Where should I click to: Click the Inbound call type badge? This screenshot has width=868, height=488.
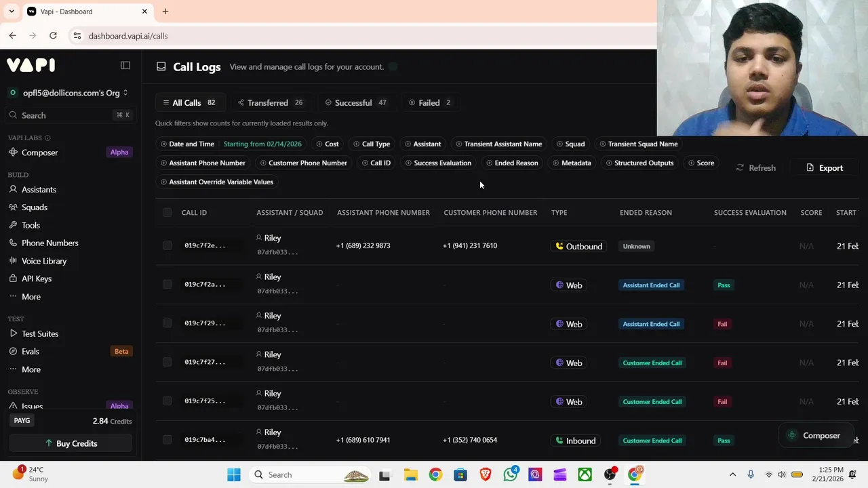576,441
